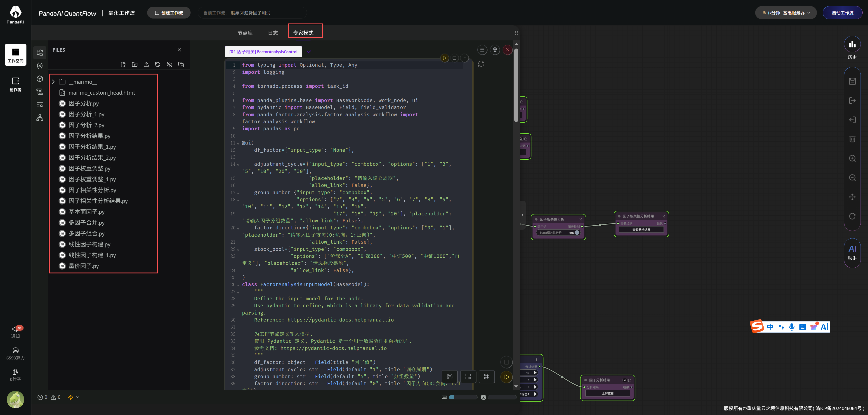Open the editor hamburger menu button
868x415 pixels.
[x=483, y=50]
